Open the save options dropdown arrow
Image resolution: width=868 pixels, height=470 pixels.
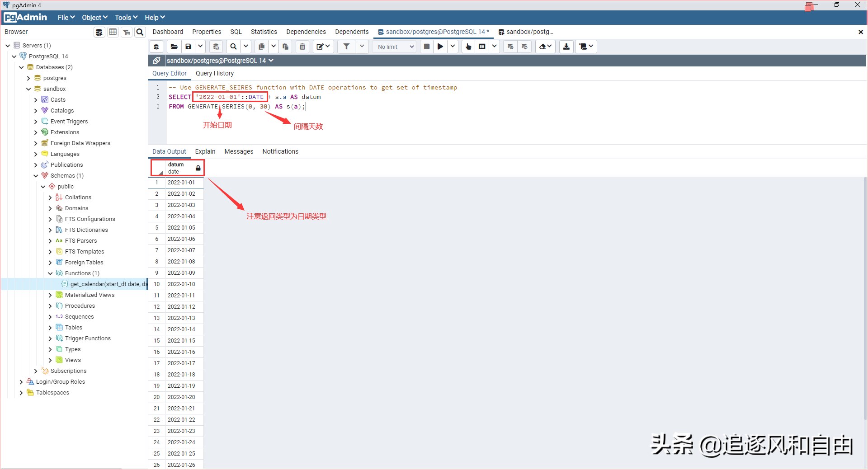click(200, 47)
